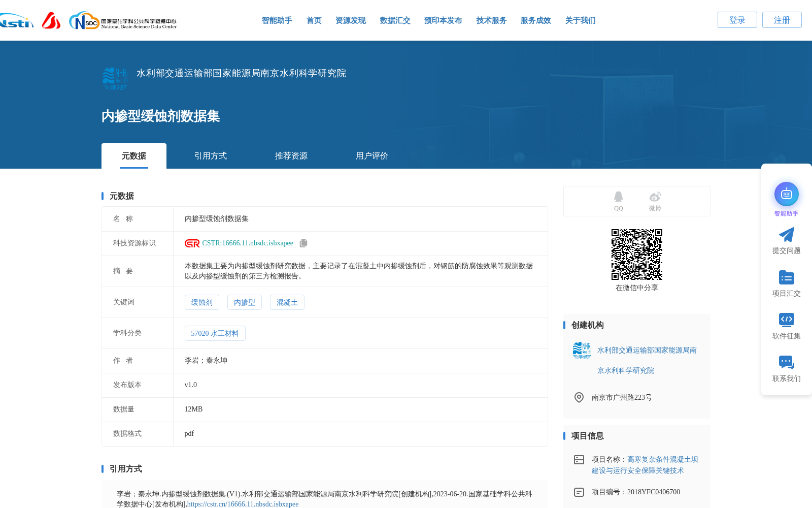Open 关于我们 menu

point(581,20)
